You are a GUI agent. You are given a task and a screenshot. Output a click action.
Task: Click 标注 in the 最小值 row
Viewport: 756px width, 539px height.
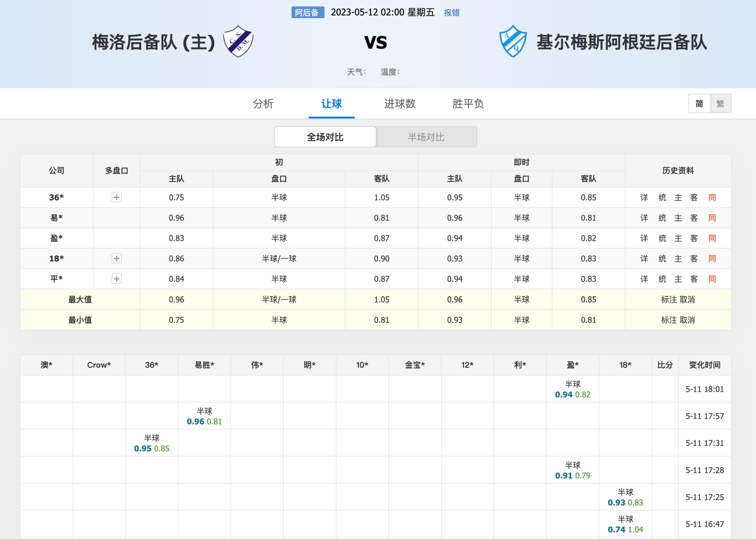click(669, 320)
